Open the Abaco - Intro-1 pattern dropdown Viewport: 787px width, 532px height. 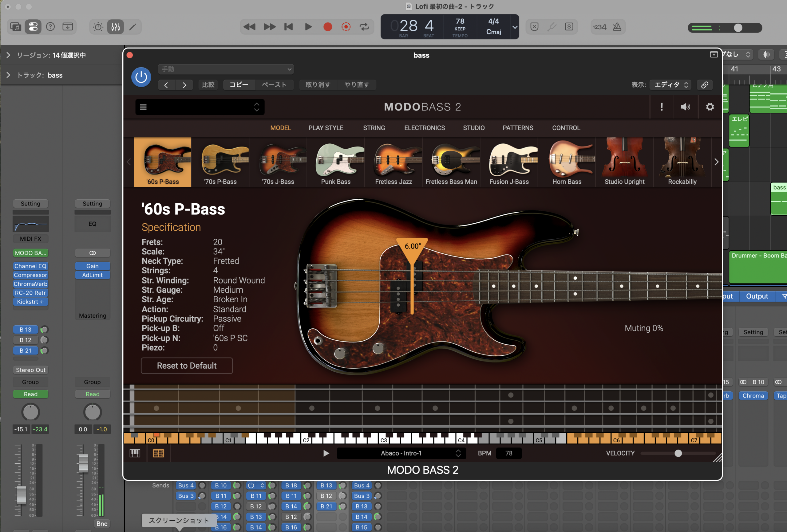click(x=401, y=453)
